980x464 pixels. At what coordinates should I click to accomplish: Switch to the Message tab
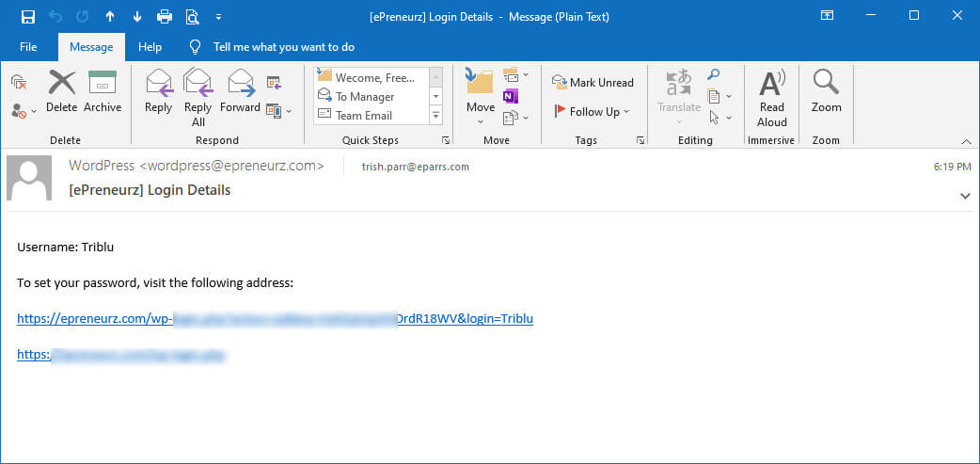[91, 47]
